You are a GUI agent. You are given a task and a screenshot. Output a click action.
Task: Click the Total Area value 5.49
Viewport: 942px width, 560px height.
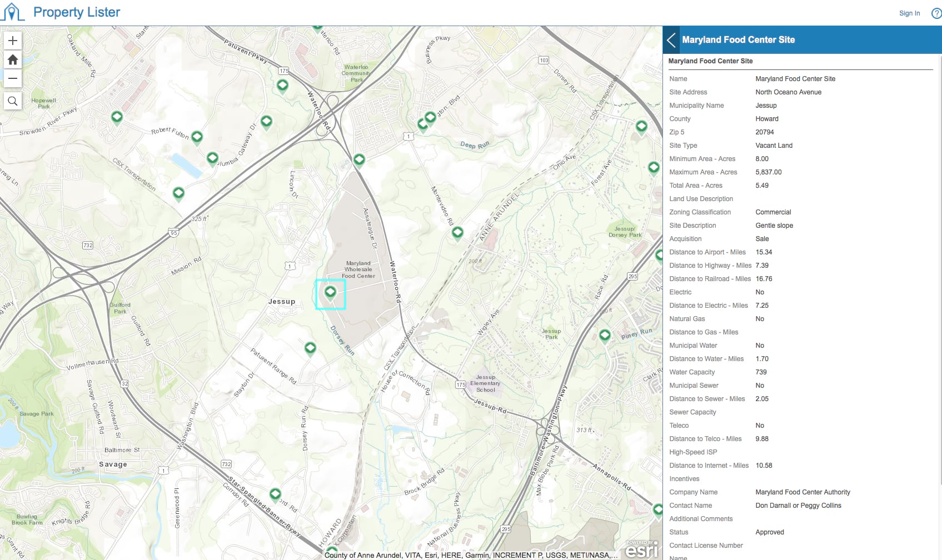(762, 186)
